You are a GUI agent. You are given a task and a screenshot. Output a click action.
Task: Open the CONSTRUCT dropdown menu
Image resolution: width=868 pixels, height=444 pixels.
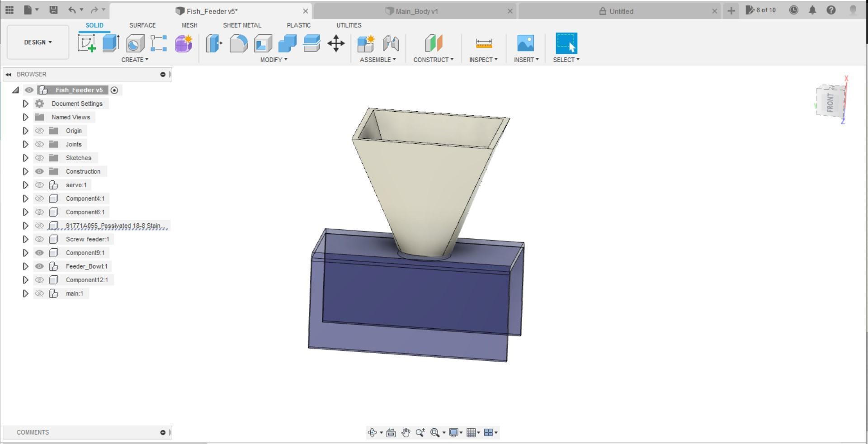(434, 60)
